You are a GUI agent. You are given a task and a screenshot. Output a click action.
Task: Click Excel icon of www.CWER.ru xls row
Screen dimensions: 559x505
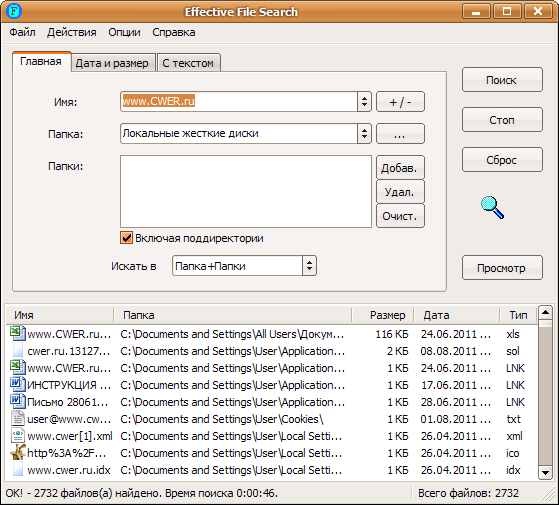(x=17, y=333)
